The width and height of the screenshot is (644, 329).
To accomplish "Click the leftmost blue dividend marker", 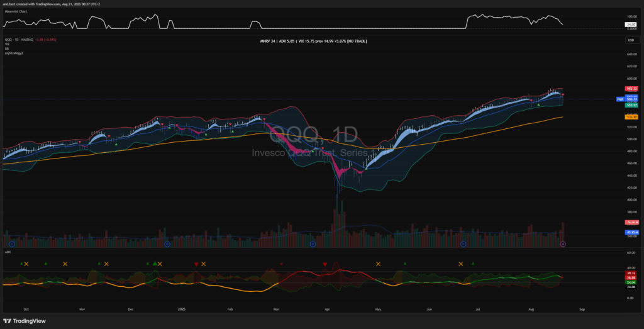I will [x=11, y=243].
